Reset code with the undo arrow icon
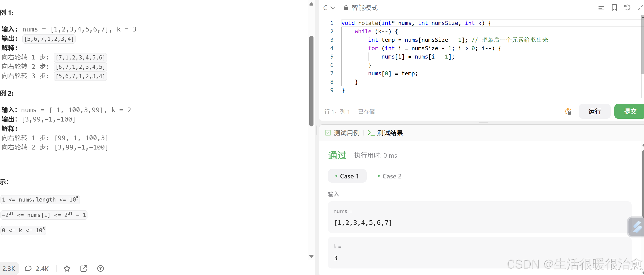Viewport: 644px width, 275px height. (627, 8)
